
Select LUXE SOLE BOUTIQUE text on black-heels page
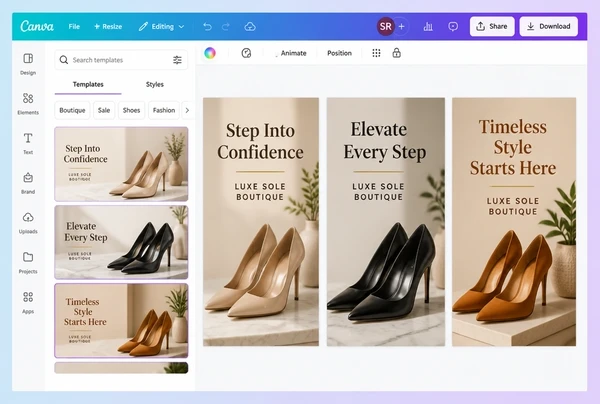(x=378, y=192)
